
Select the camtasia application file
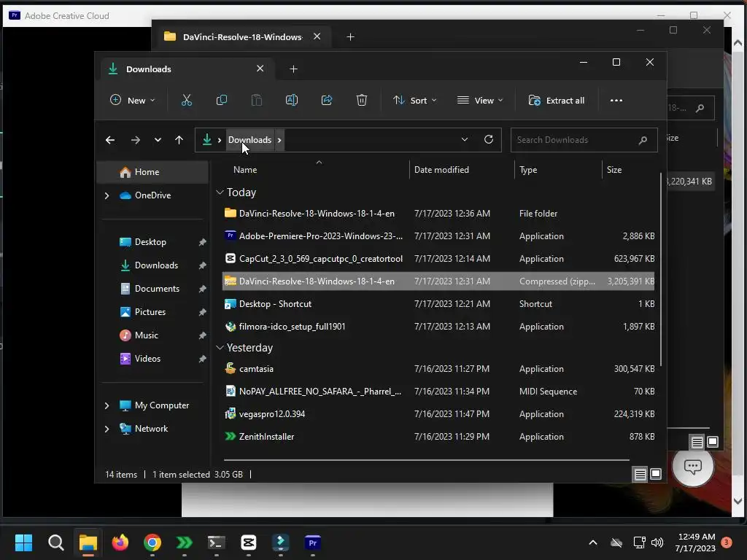pyautogui.click(x=438, y=369)
